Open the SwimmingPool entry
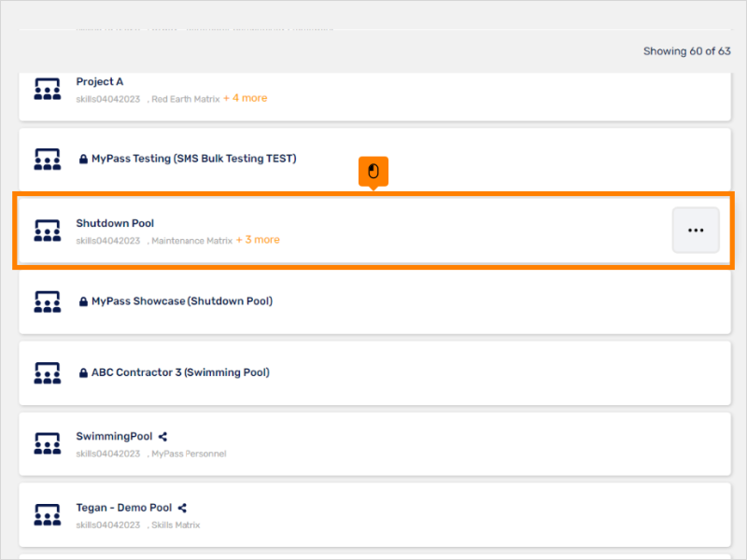The image size is (747, 560). click(115, 436)
